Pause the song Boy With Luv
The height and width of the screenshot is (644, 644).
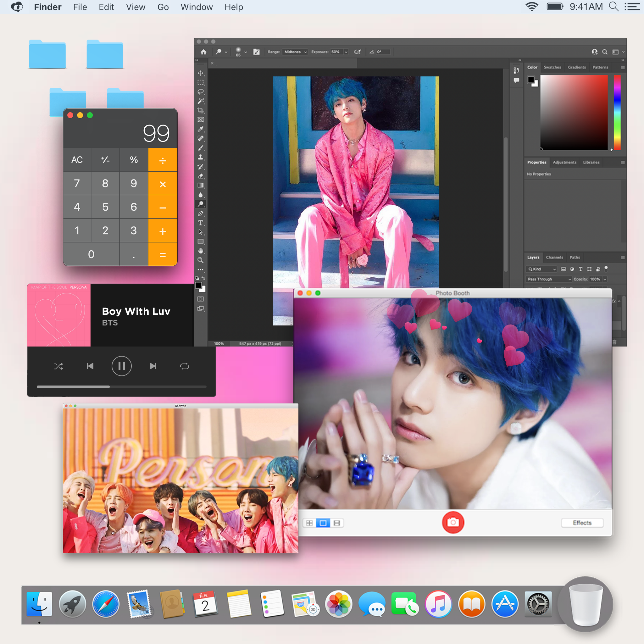(121, 366)
